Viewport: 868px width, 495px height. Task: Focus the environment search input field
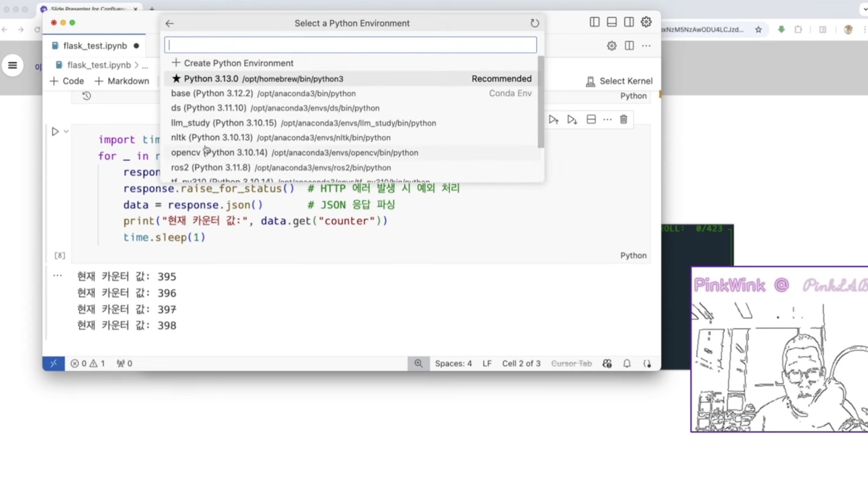pyautogui.click(x=350, y=45)
